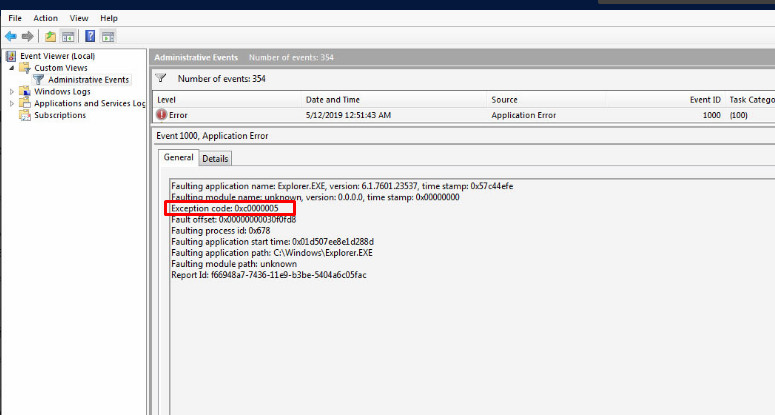The width and height of the screenshot is (775, 415).
Task: Open the View menu
Action: coord(79,18)
